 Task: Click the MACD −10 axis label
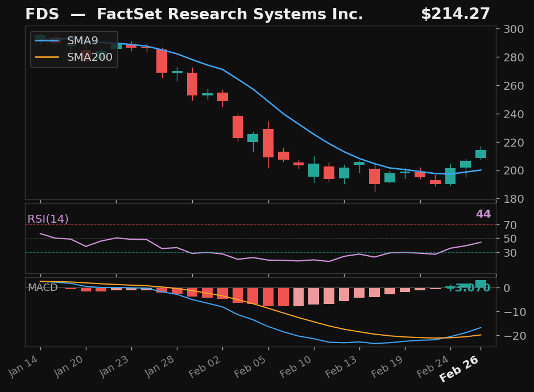[515, 312]
